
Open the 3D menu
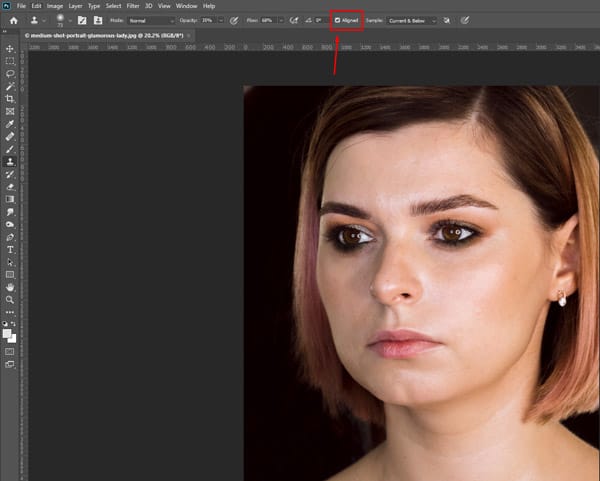(148, 6)
